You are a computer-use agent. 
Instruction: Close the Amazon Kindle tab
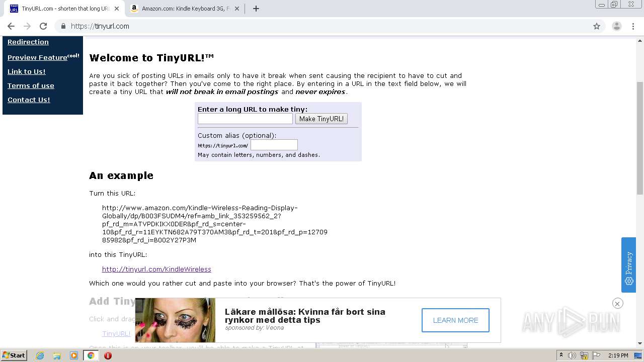(237, 9)
